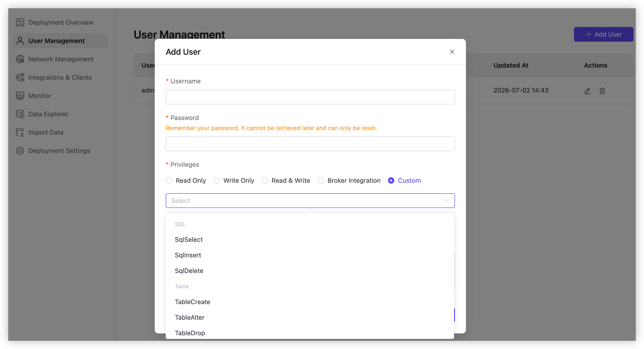The width and height of the screenshot is (644, 349).
Task: Focus the Password input field
Action: (310, 144)
